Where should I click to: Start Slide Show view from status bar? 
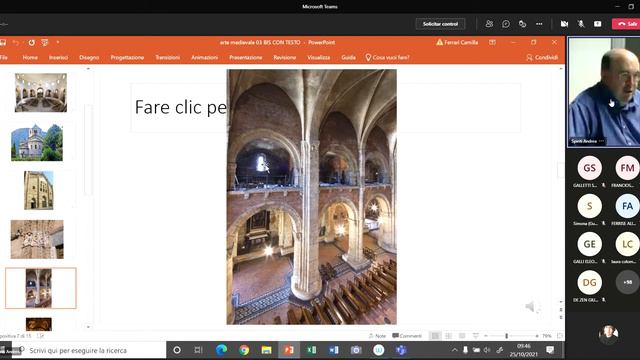(x=476, y=336)
